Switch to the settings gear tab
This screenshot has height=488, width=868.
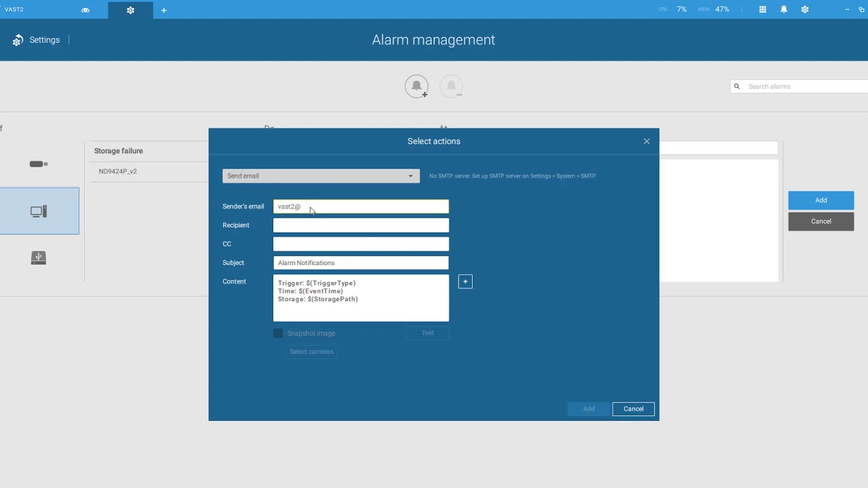(x=130, y=10)
